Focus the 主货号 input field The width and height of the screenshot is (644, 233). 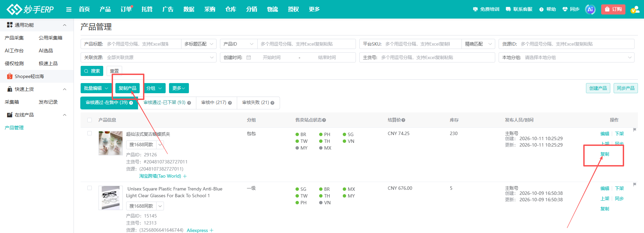click(427, 57)
